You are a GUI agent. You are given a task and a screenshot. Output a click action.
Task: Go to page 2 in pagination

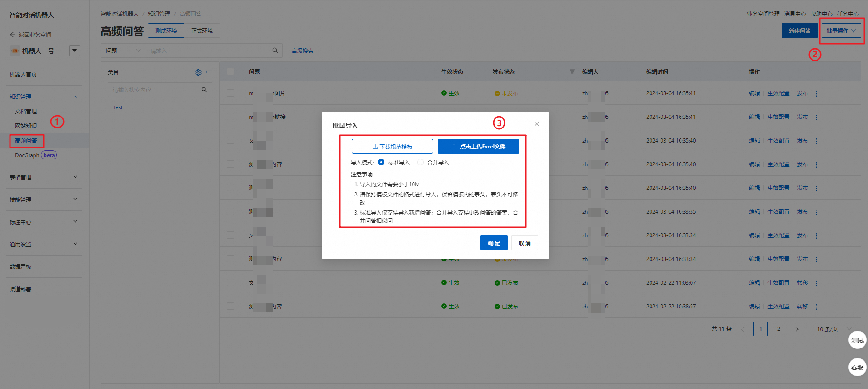pyautogui.click(x=779, y=329)
